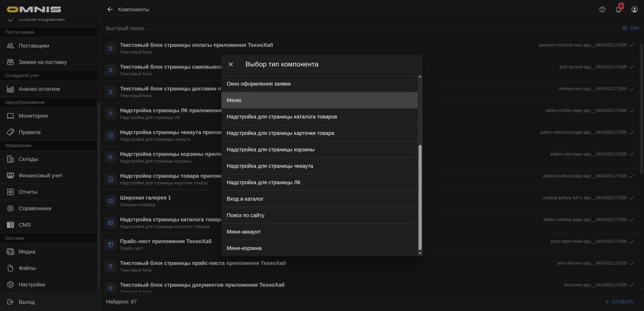Click into the Быстрый поиск field
644x311 pixels.
pyautogui.click(x=313, y=28)
